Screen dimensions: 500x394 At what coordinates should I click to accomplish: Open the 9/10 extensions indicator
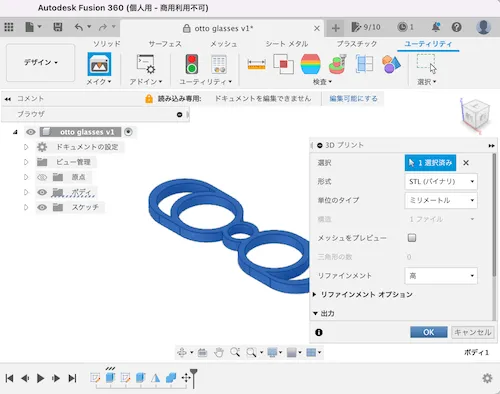click(366, 27)
